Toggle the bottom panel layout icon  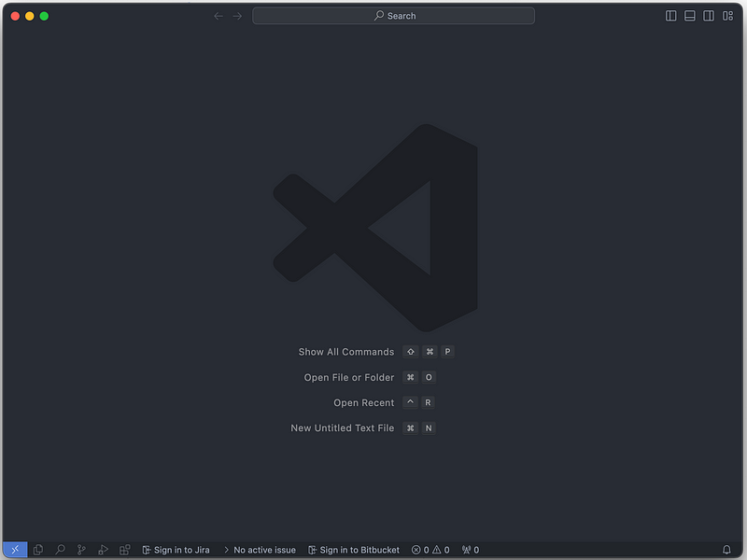690,16
